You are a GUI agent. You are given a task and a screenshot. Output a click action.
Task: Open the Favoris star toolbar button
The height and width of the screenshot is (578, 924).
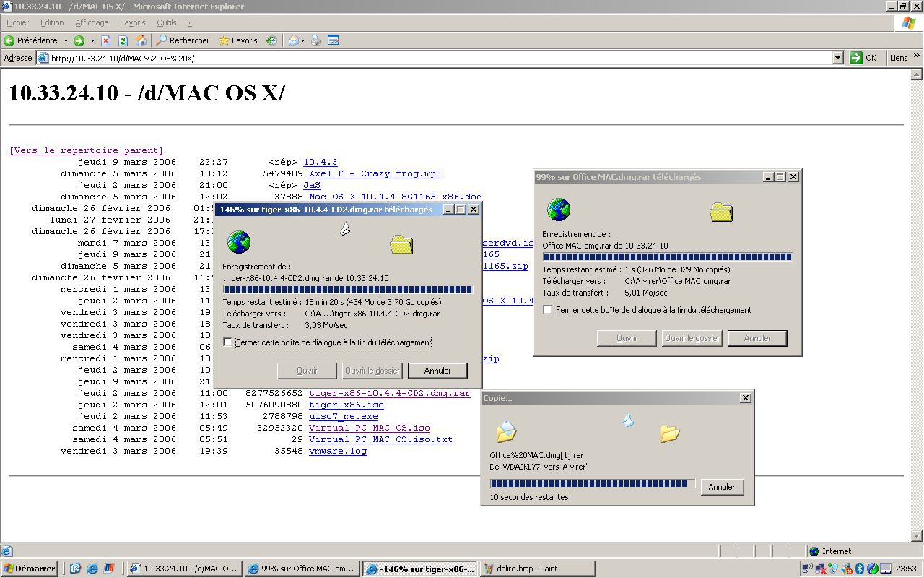pos(238,40)
